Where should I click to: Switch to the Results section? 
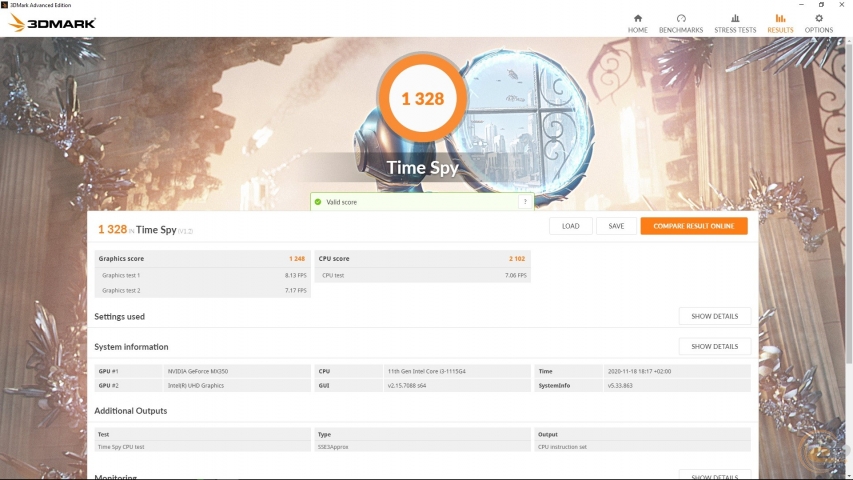(x=780, y=24)
